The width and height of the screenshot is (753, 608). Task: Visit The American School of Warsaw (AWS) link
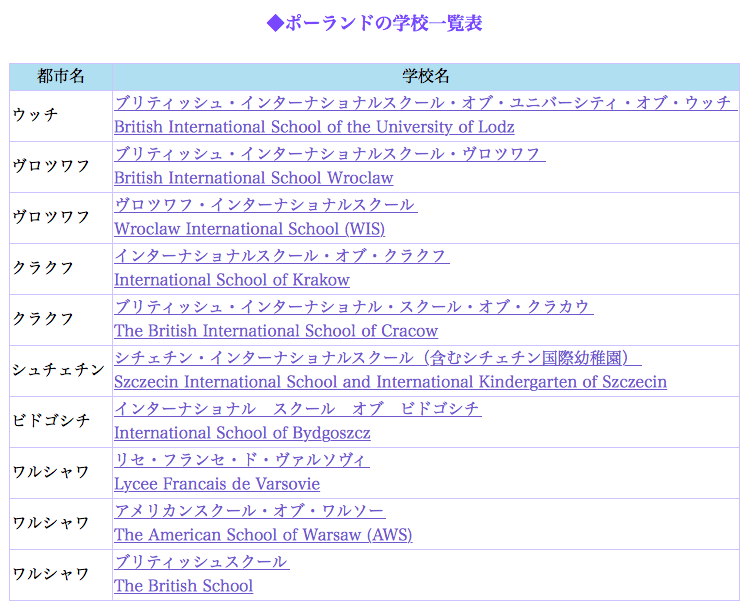[x=263, y=535]
